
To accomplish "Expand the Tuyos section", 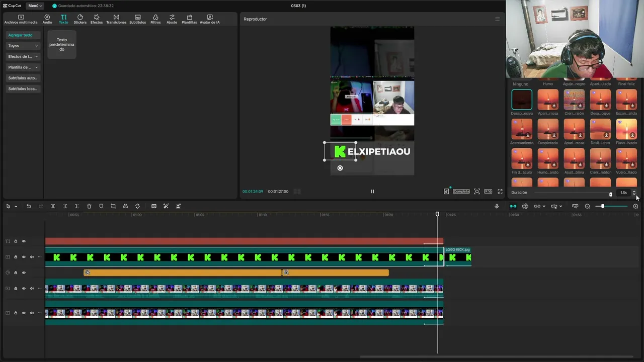I will (23, 46).
